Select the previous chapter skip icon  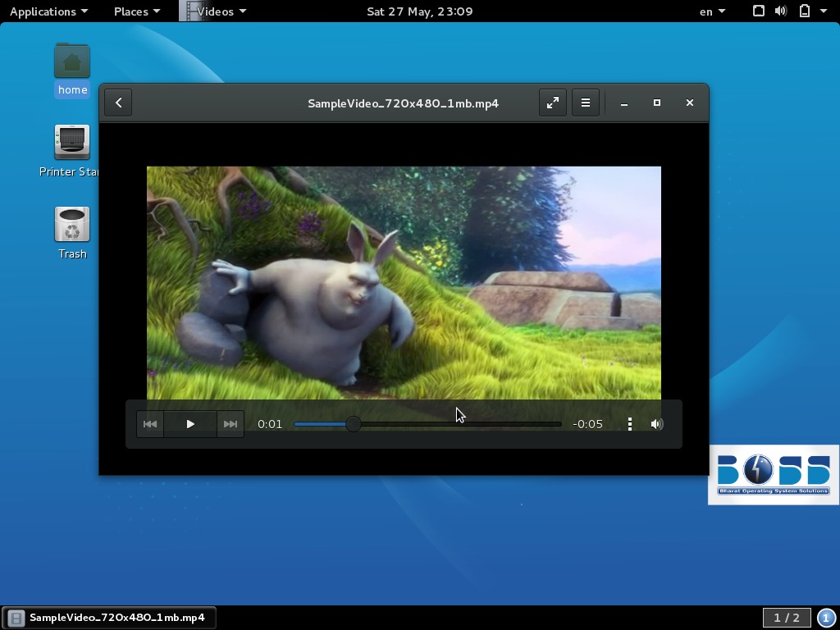click(149, 424)
